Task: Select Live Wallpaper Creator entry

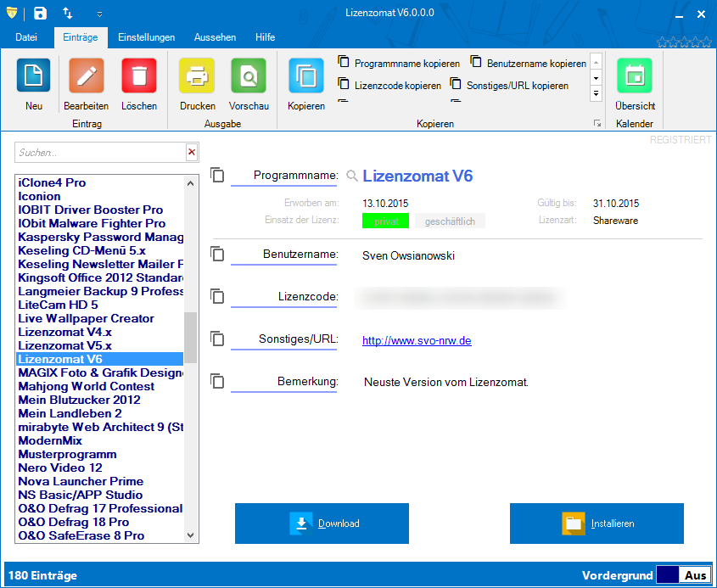Action: point(86,319)
